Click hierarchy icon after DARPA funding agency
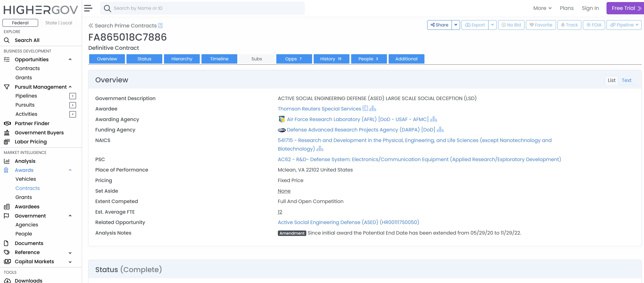 coord(440,130)
